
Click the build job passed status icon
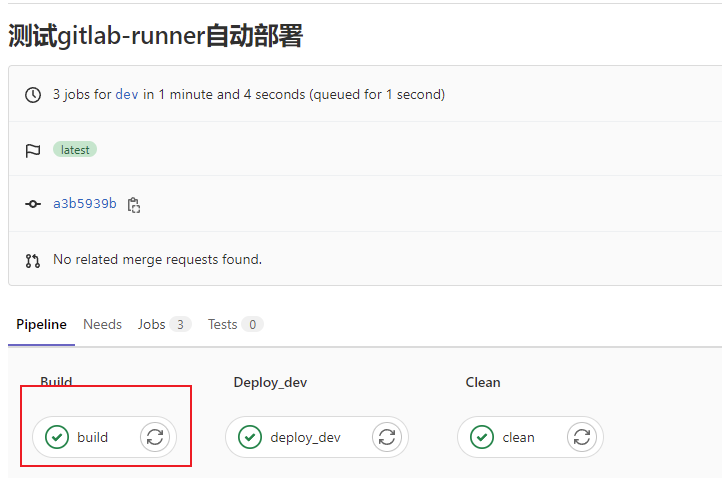click(57, 437)
